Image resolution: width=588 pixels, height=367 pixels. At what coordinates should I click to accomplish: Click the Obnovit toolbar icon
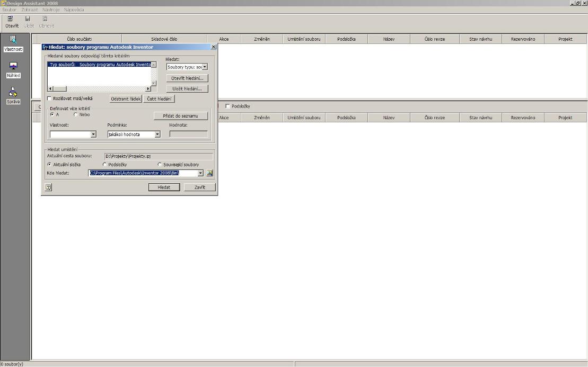(46, 22)
